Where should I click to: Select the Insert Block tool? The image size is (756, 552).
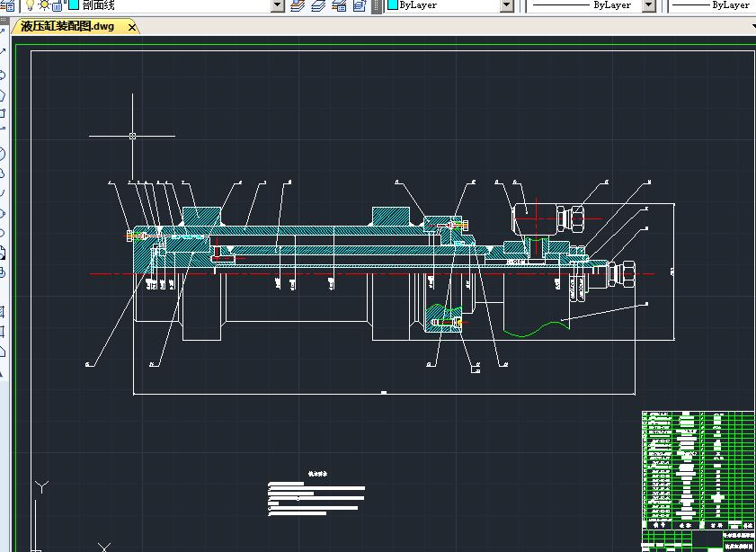click(x=3, y=253)
